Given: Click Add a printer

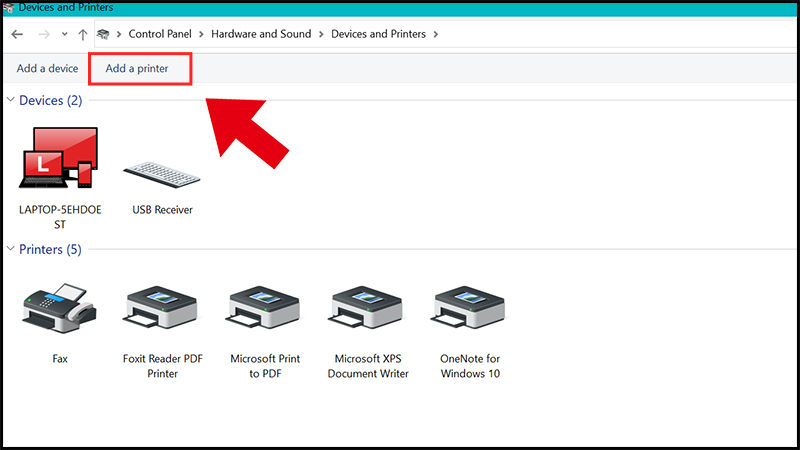Looking at the screenshot, I should [x=137, y=68].
